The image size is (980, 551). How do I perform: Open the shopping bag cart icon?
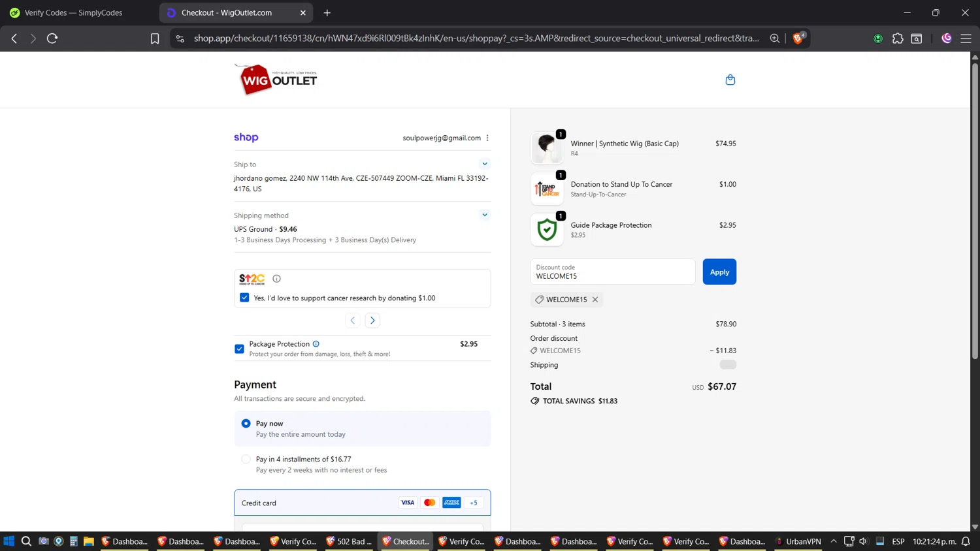point(730,80)
